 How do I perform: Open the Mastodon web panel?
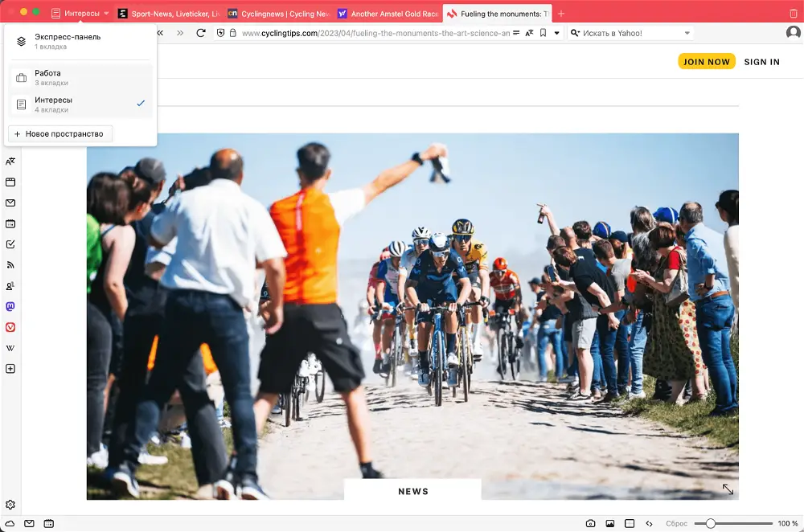10,306
